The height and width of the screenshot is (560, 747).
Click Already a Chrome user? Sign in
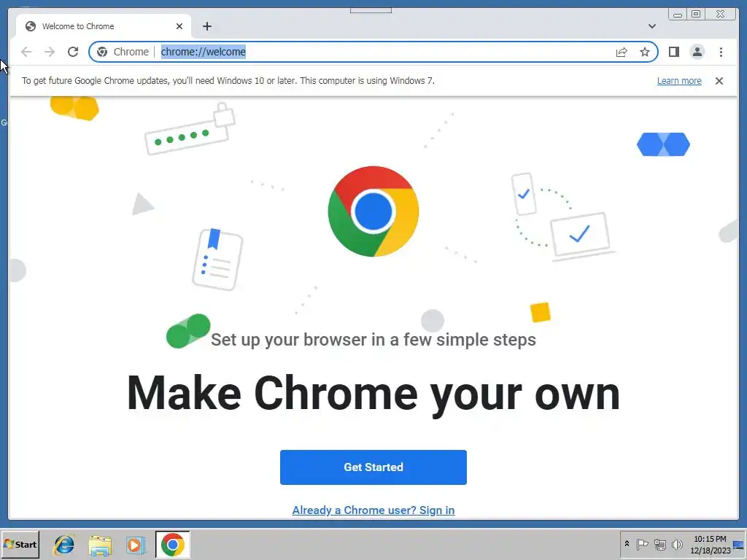[373, 510]
